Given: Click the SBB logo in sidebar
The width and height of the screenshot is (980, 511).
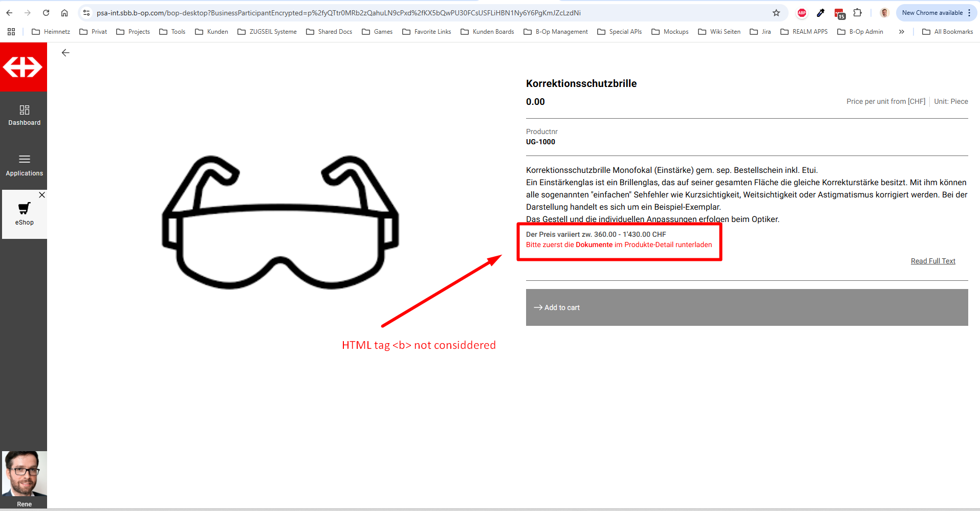Looking at the screenshot, I should point(23,67).
